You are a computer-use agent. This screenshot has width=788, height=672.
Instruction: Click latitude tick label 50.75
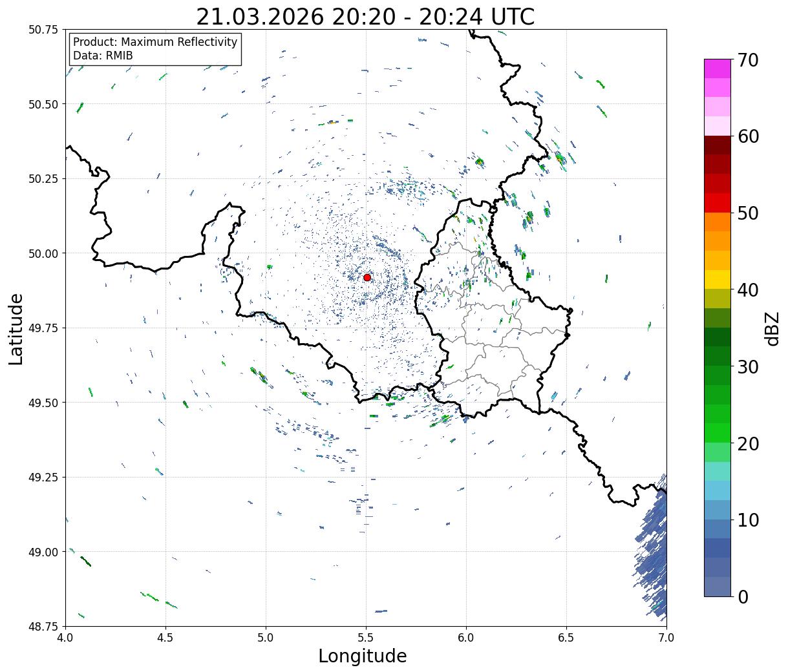[x=43, y=29]
